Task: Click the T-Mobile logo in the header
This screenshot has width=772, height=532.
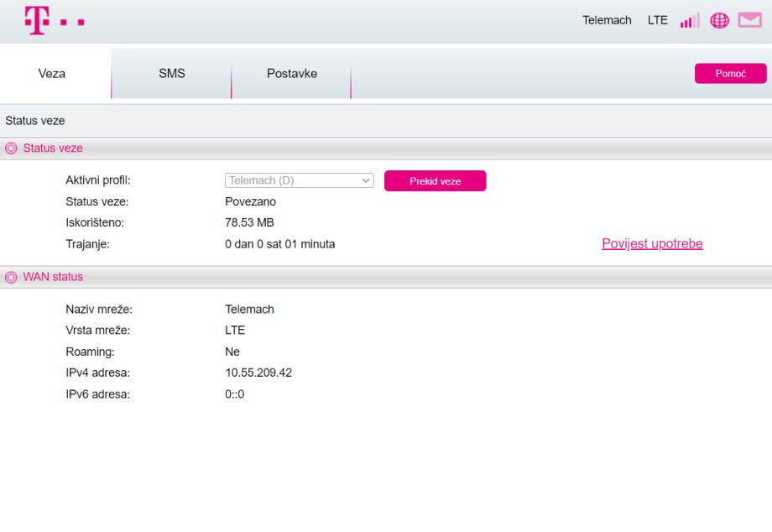Action: [55, 20]
